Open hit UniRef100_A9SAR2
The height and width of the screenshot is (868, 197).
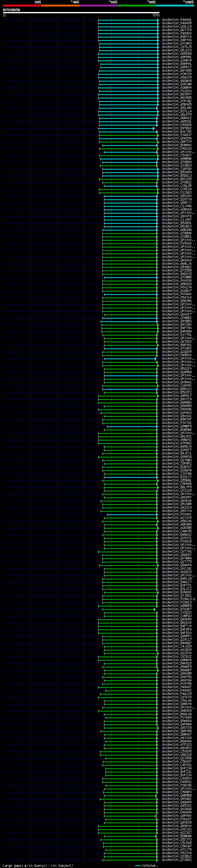tap(177, 799)
